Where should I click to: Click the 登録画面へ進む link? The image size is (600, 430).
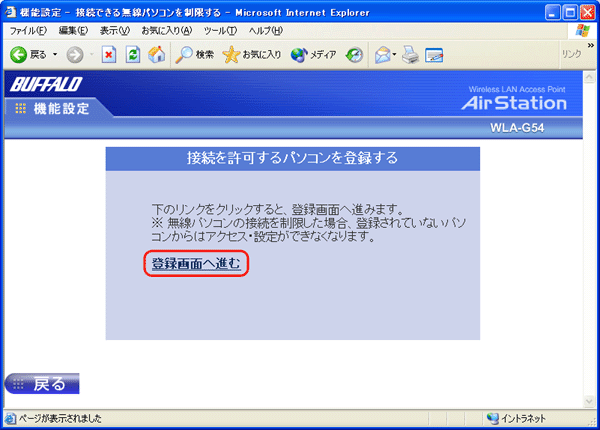point(195,264)
